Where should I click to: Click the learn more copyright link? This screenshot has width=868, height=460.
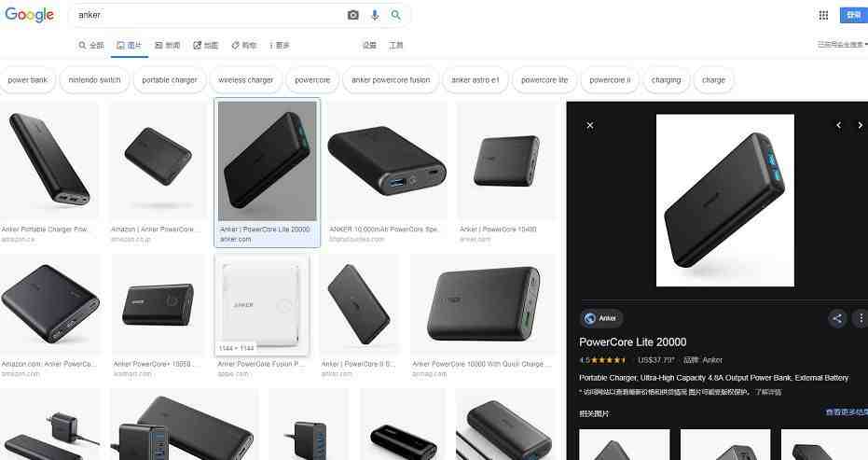pyautogui.click(x=768, y=393)
